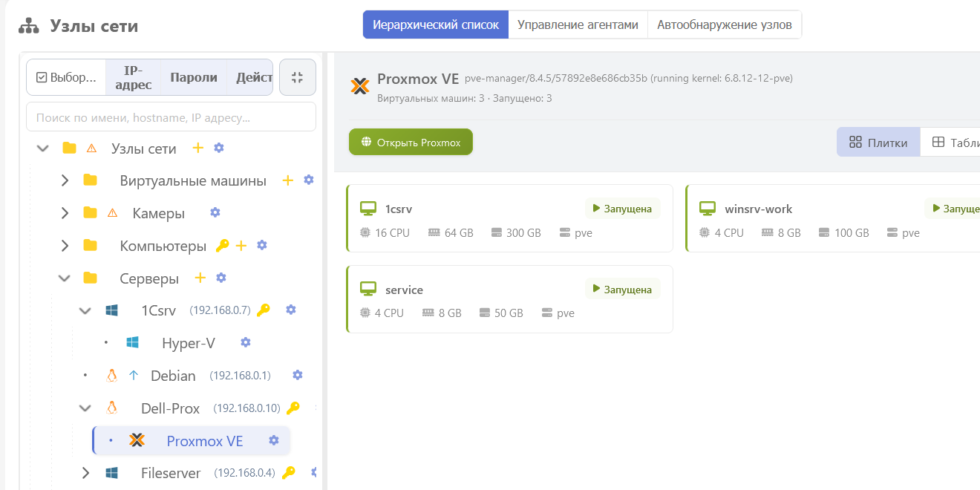This screenshot has height=490, width=980.
Task: Toggle the Пароли column display
Action: 193,77
